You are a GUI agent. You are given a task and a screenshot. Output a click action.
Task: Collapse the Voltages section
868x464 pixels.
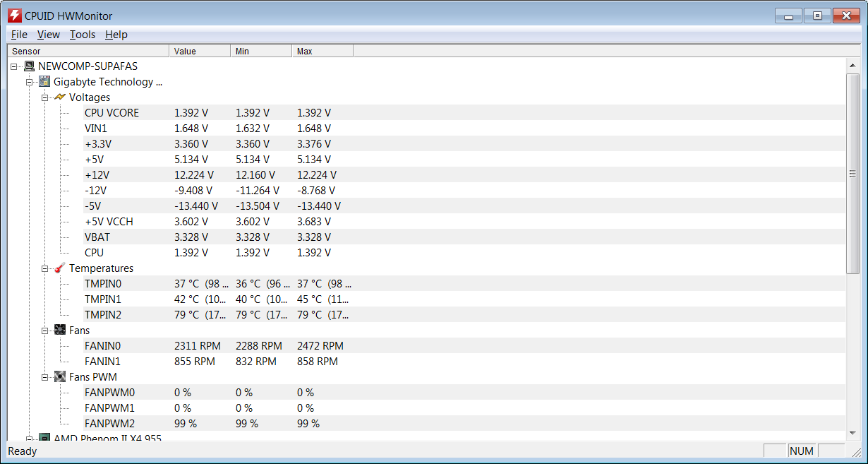(x=44, y=97)
